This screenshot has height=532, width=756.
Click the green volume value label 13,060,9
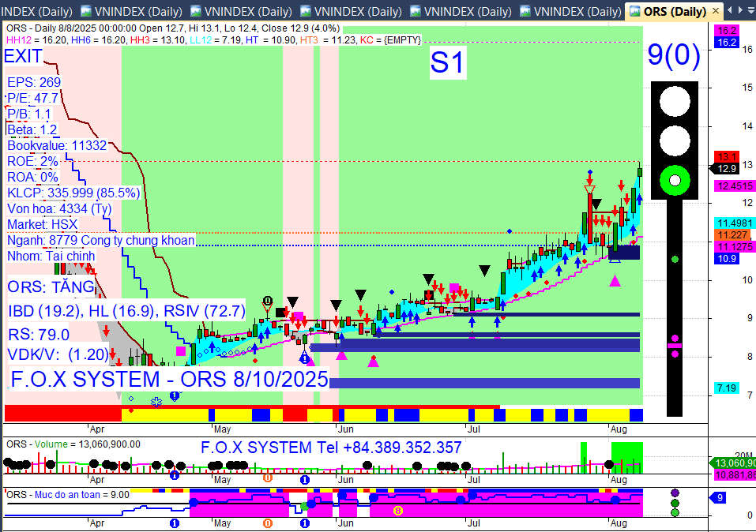(x=732, y=463)
